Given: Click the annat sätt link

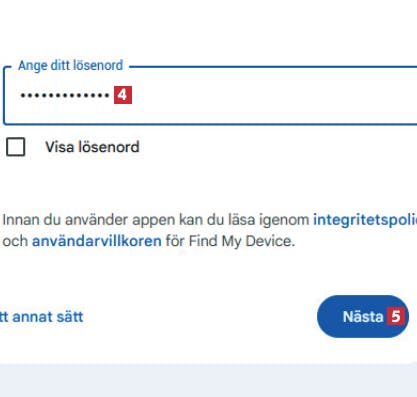Looking at the screenshot, I should pos(41,317).
